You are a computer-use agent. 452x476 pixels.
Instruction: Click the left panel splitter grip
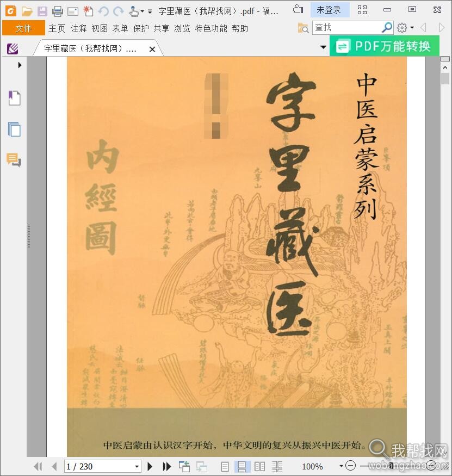(29, 236)
